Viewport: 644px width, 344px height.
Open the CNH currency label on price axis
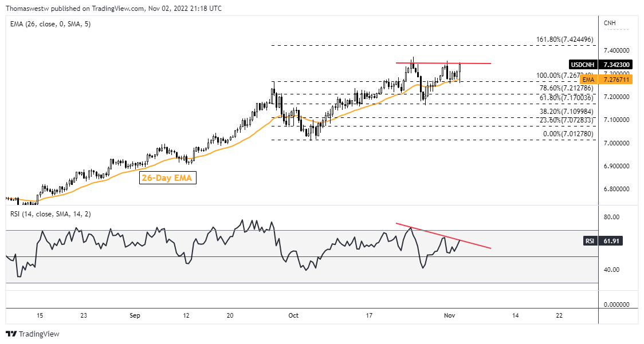(x=610, y=23)
